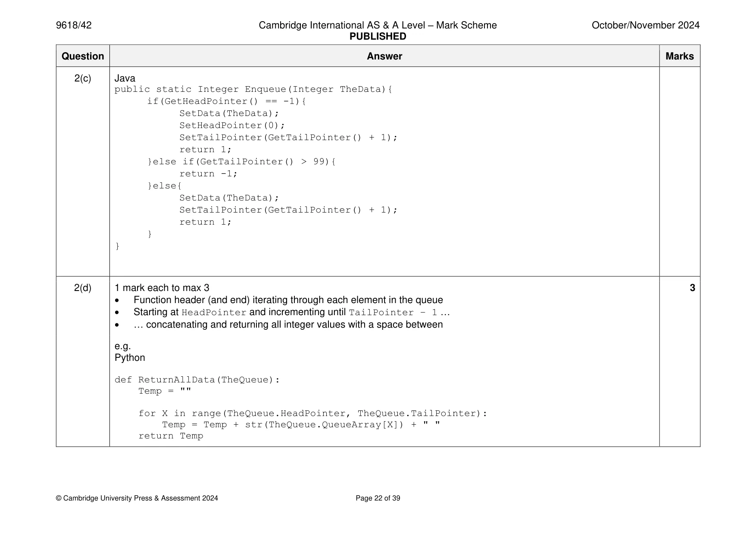This screenshot has width=756, height=535.
Task: Click the marks value 3 for 2(d)
Action: (692, 288)
